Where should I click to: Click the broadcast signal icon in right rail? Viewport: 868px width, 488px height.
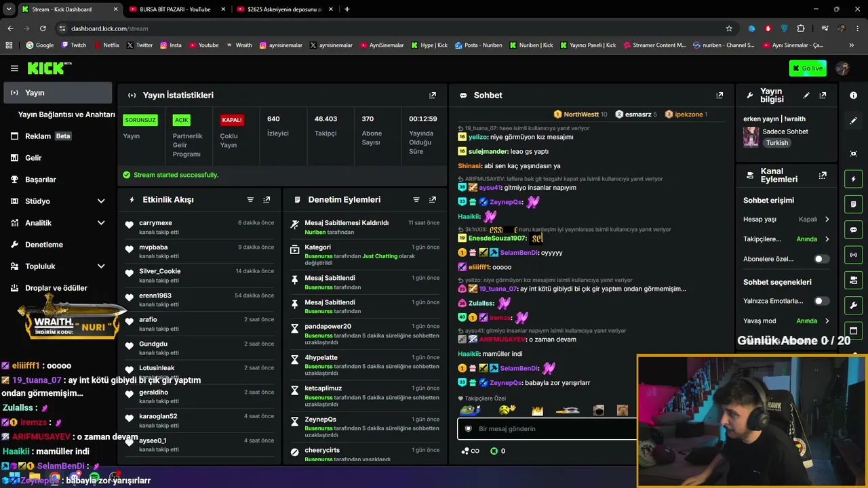click(x=854, y=255)
